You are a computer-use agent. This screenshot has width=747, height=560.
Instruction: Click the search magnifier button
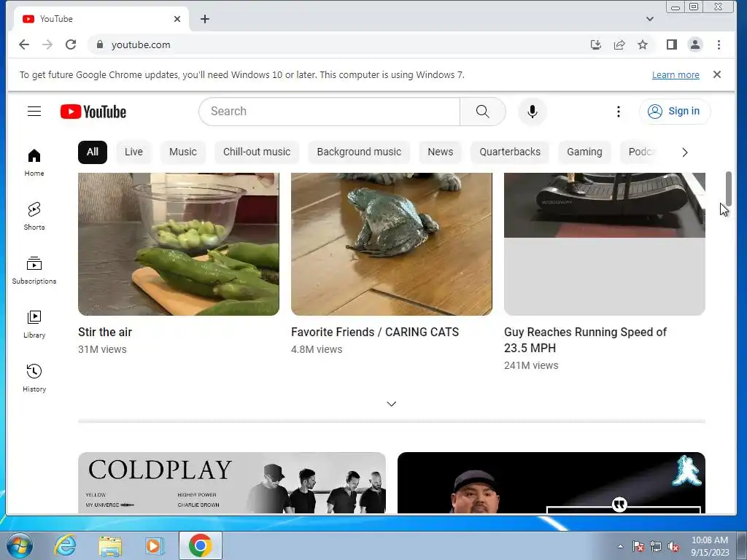point(483,112)
